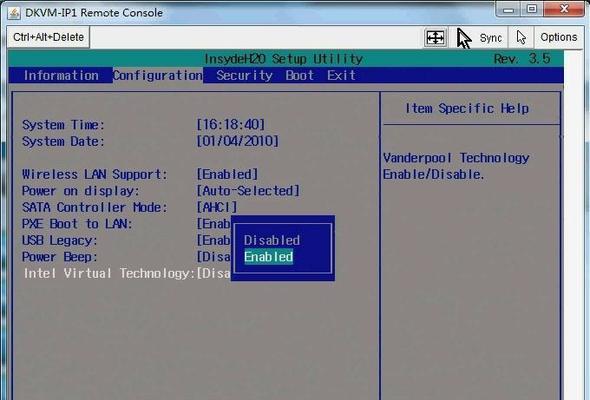Viewport: 590px width, 400px height.
Task: Click the fit-to-screen arrows icon
Action: click(x=435, y=38)
